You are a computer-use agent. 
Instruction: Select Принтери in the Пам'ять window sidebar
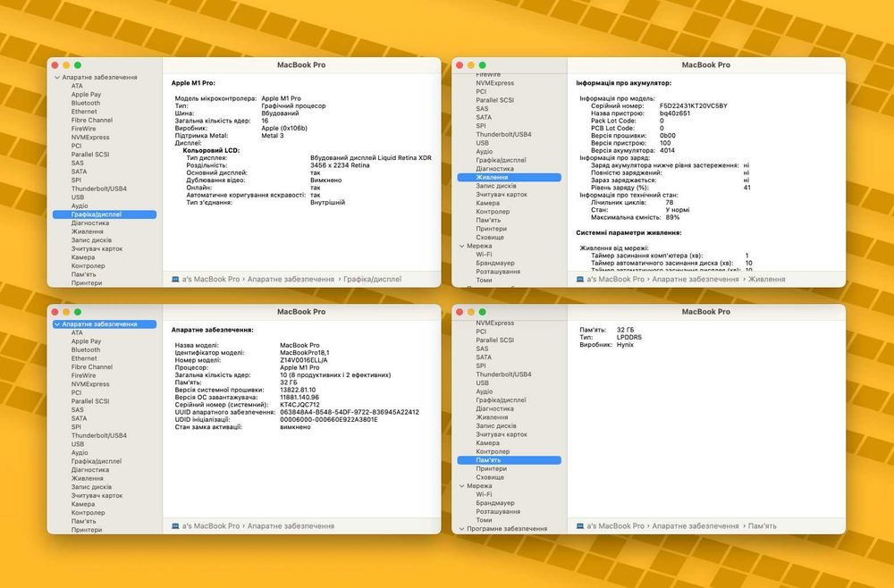click(491, 469)
